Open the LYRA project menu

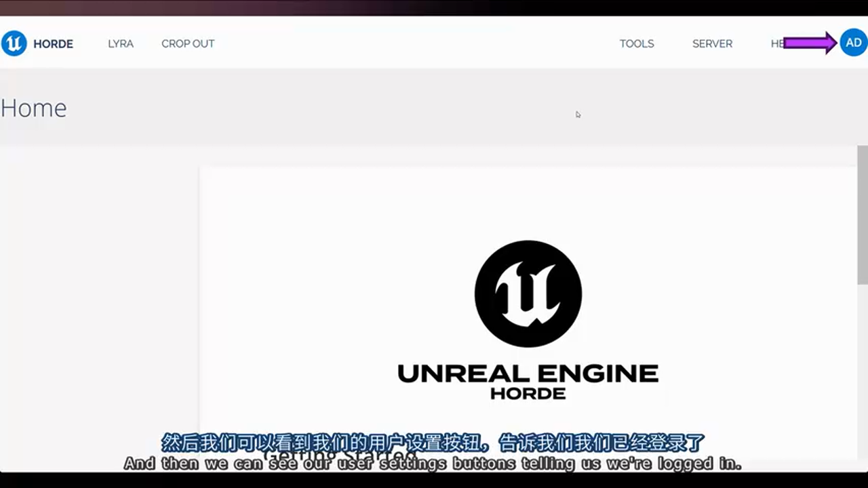coord(121,44)
